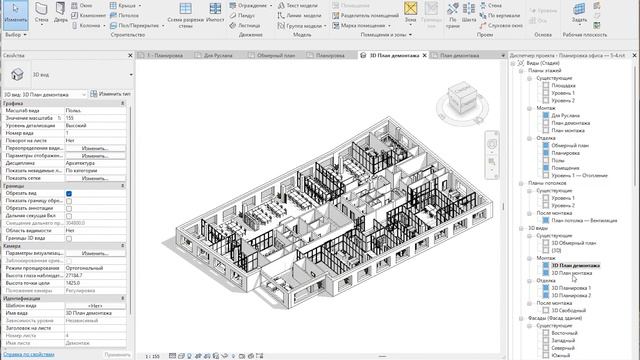Choose the Окно (Window) tool
640x360 pixels.
(x=82, y=5)
